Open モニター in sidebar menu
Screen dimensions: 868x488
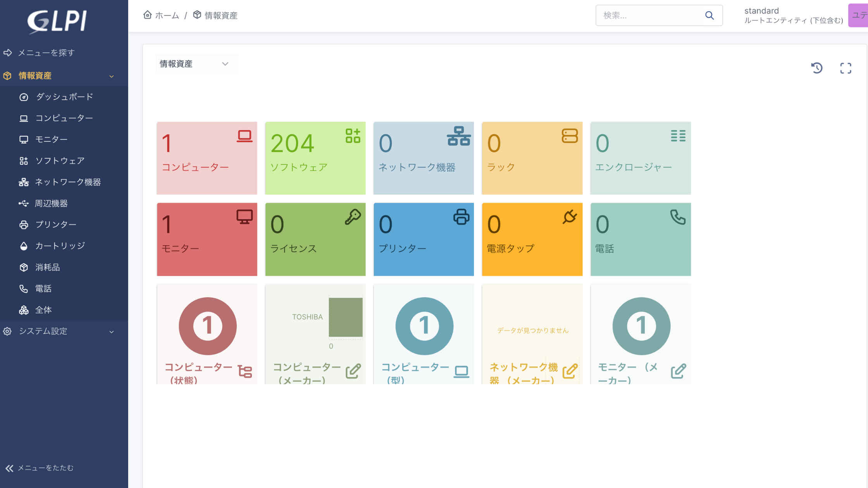[64, 139]
